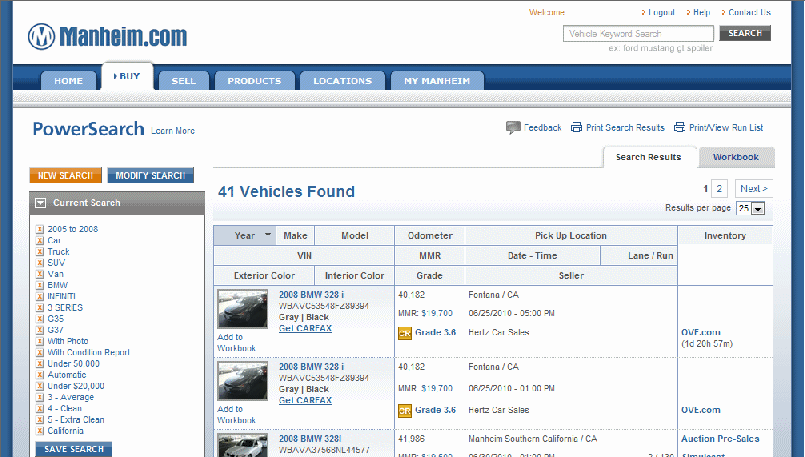
Task: Click the Vehicle Keyword Search field
Action: (638, 34)
